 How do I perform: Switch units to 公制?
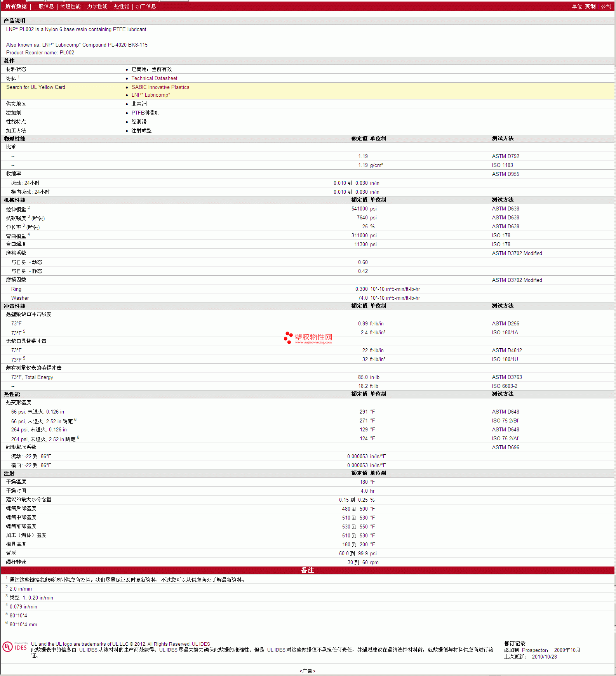pyautogui.click(x=606, y=7)
